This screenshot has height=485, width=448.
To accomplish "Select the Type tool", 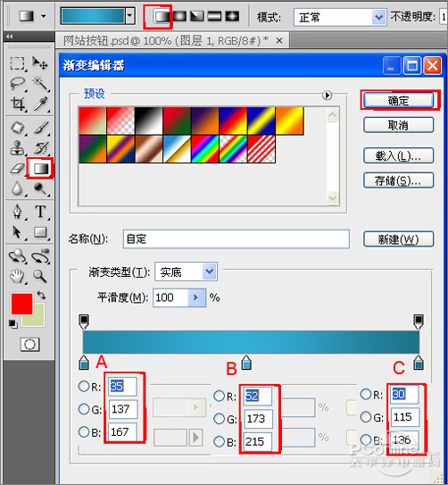I will [x=40, y=213].
